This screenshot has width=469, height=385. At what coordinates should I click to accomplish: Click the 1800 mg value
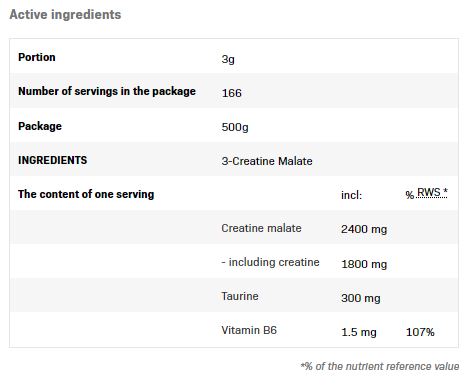point(364,264)
